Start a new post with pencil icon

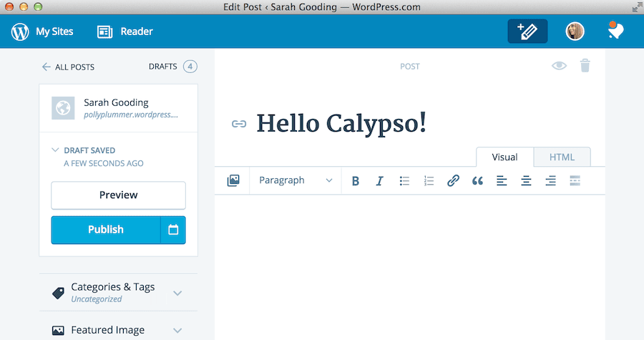tap(527, 31)
